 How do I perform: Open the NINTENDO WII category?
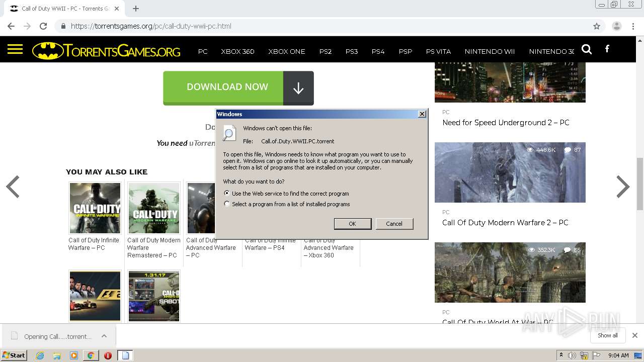(x=490, y=51)
